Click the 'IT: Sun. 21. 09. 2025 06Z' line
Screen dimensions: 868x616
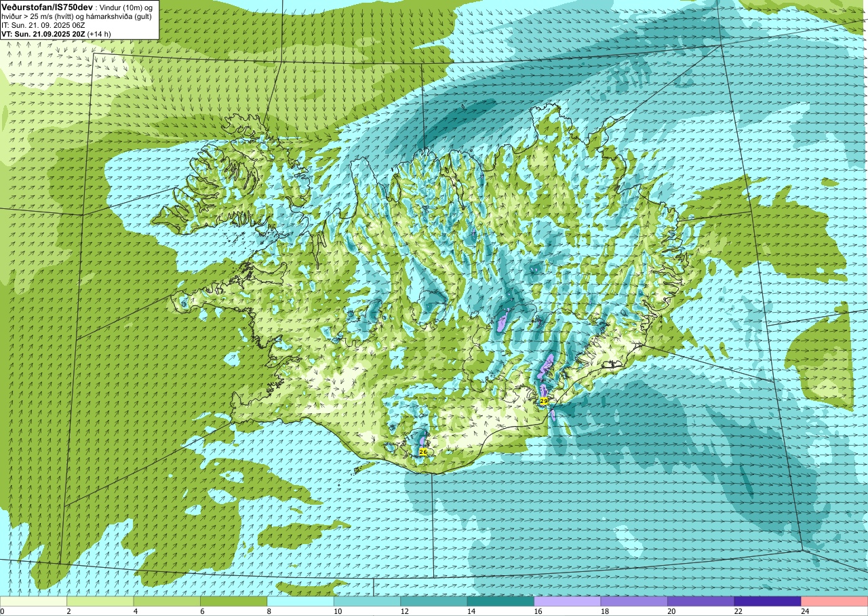[x=43, y=25]
